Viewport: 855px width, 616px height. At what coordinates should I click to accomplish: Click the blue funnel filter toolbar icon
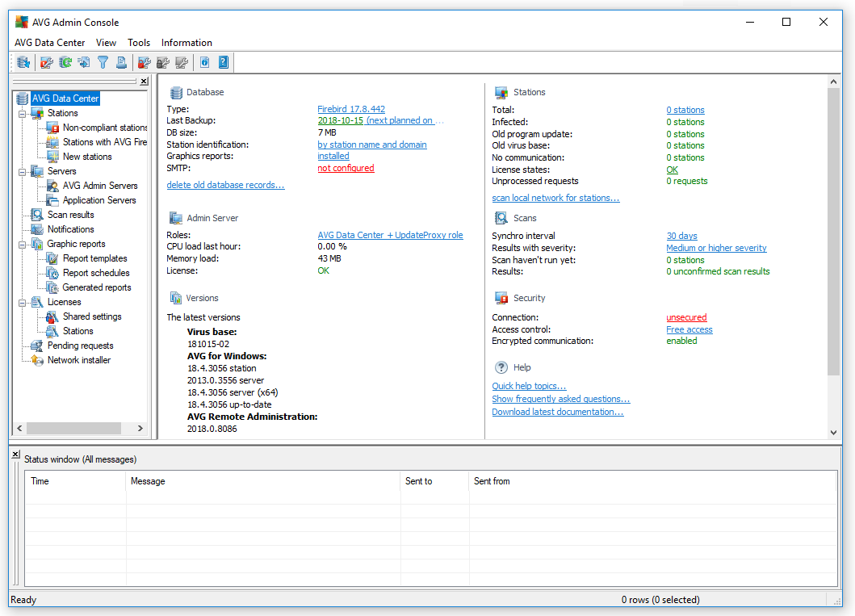pyautogui.click(x=103, y=63)
